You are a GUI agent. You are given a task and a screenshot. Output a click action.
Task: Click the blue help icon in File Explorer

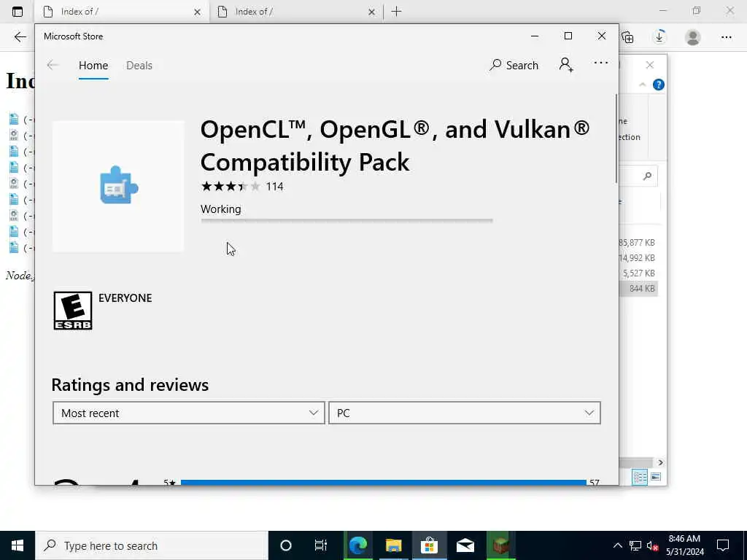(659, 85)
